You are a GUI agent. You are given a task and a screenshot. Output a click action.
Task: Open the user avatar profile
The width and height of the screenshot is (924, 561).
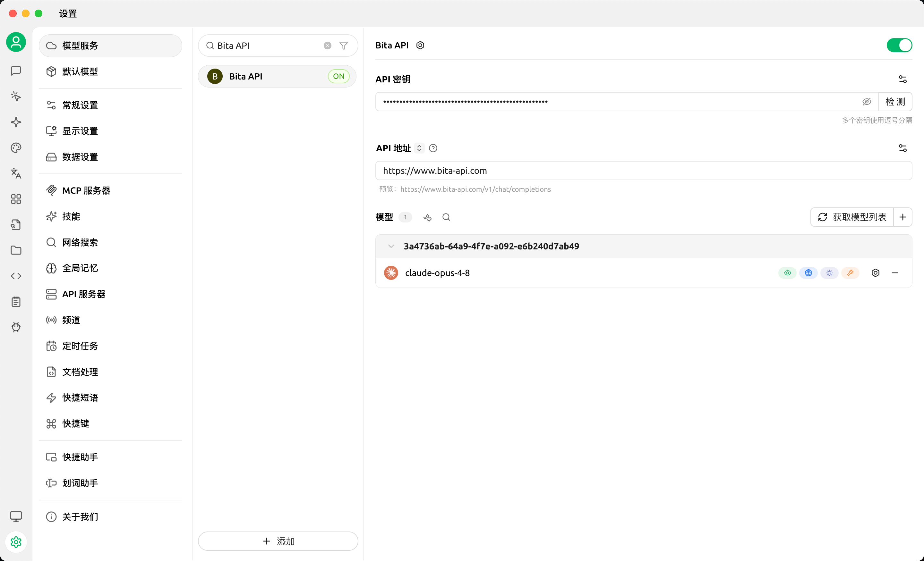16,42
